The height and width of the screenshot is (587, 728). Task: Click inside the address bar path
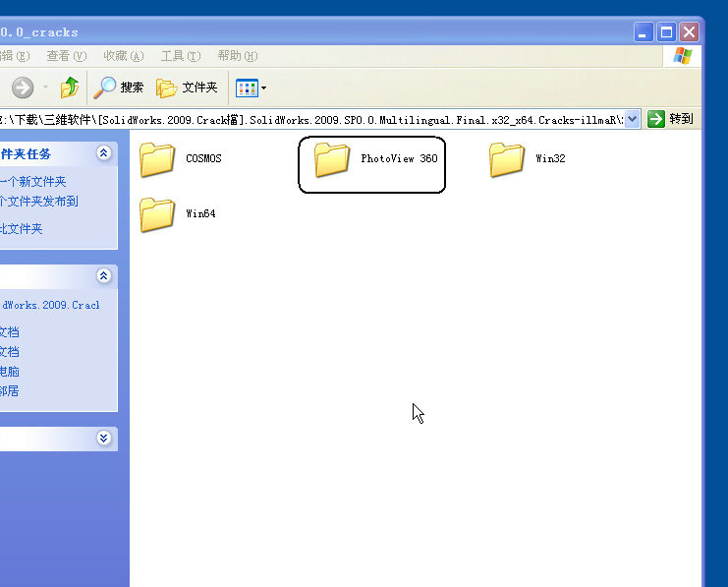tap(311, 120)
